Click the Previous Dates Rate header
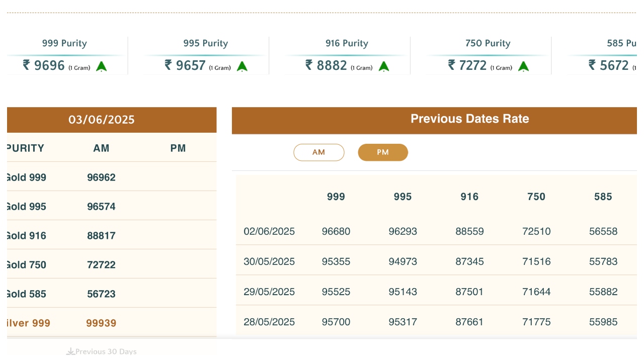The width and height of the screenshot is (644, 362). [x=469, y=119]
